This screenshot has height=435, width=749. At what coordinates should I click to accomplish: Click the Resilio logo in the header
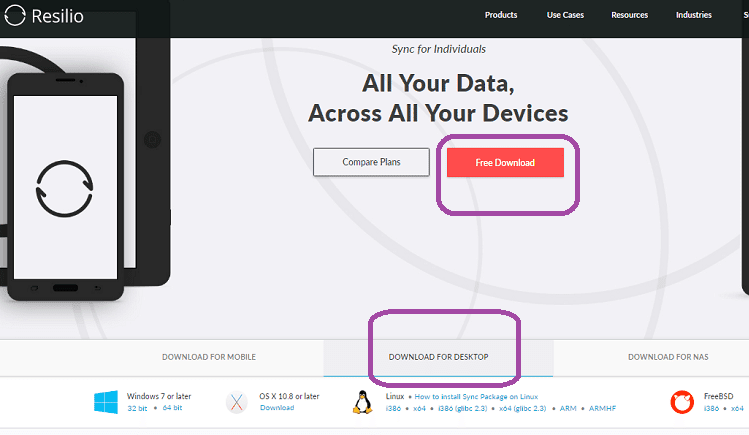point(44,16)
